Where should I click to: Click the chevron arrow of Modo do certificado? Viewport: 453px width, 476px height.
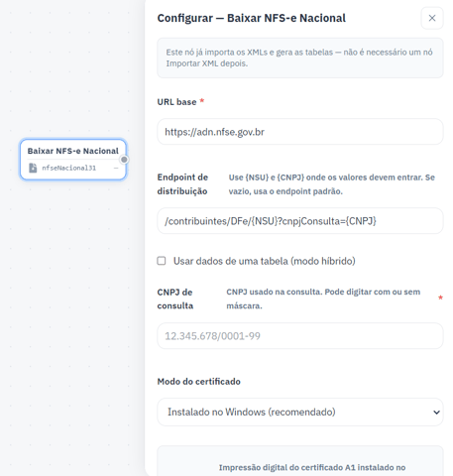pyautogui.click(x=436, y=413)
